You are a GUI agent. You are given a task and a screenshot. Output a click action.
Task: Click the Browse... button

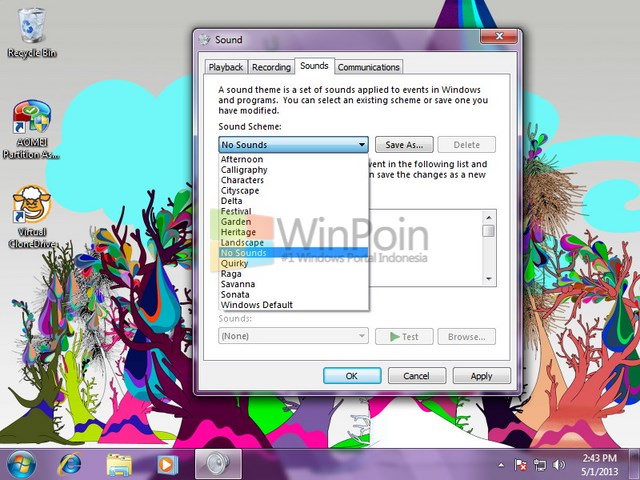pyautogui.click(x=467, y=337)
